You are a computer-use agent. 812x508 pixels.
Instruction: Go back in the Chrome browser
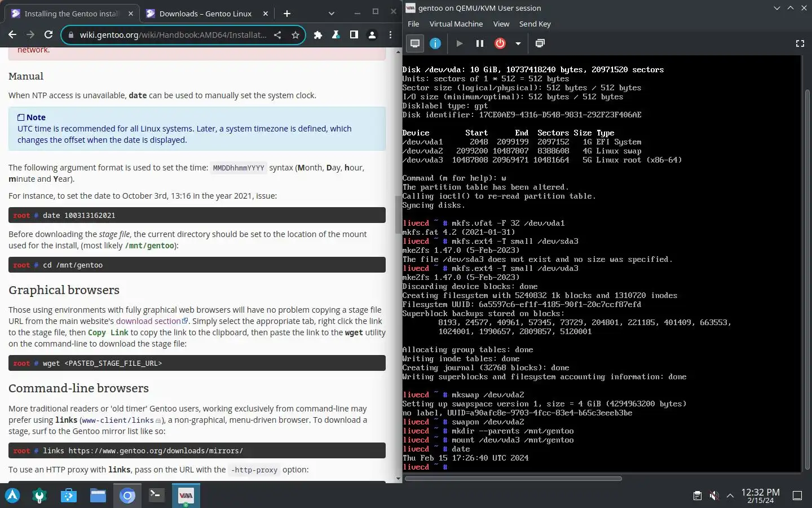pyautogui.click(x=12, y=35)
